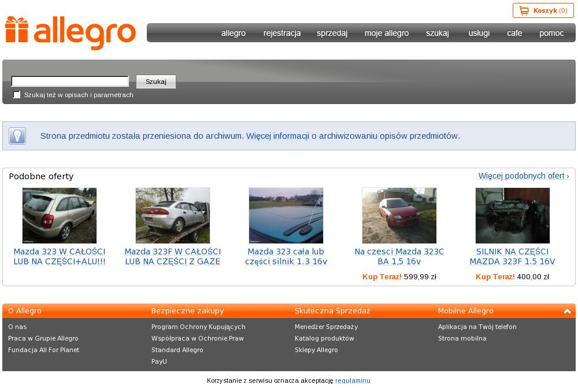Open thumbnail of blue Mazda roof
The image size is (578, 392).
coord(286,215)
